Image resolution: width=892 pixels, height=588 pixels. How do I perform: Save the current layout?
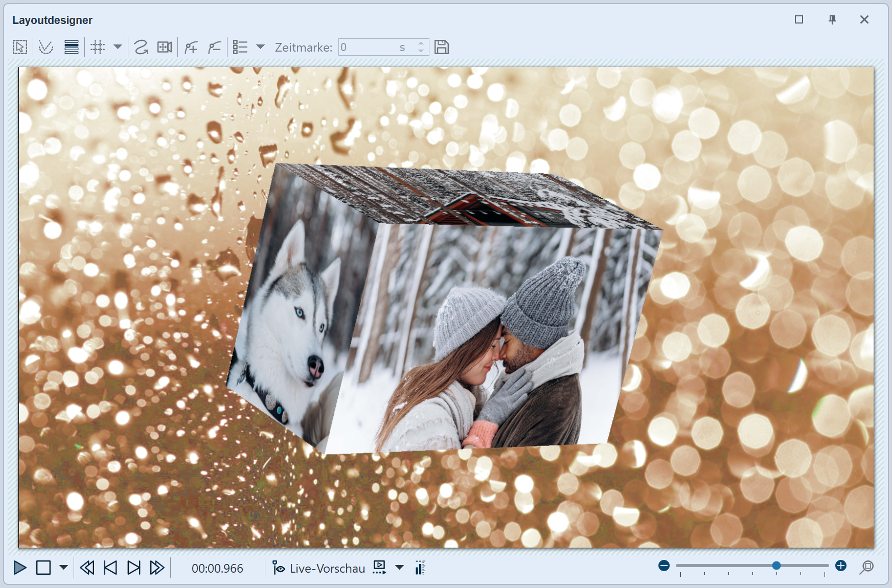[x=442, y=46]
